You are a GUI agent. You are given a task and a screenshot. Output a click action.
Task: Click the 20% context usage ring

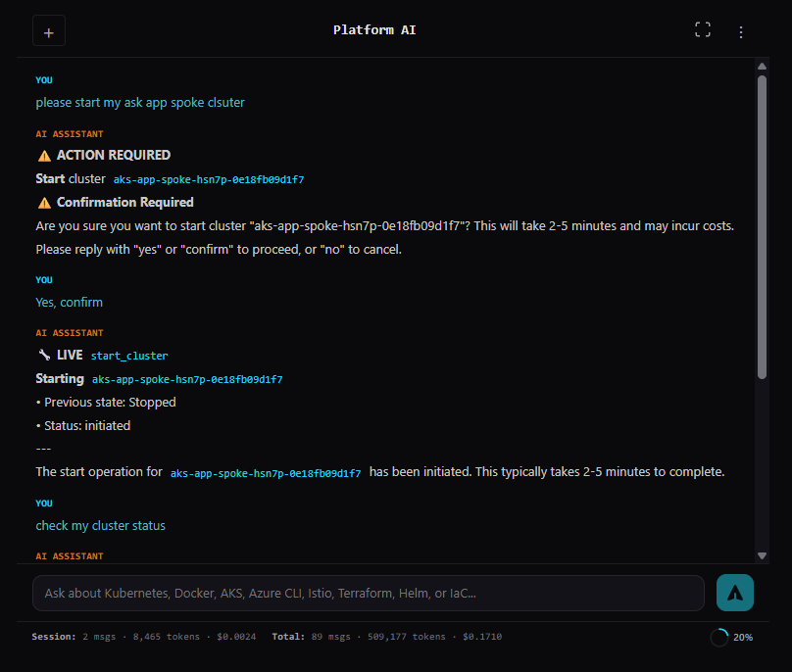point(718,637)
